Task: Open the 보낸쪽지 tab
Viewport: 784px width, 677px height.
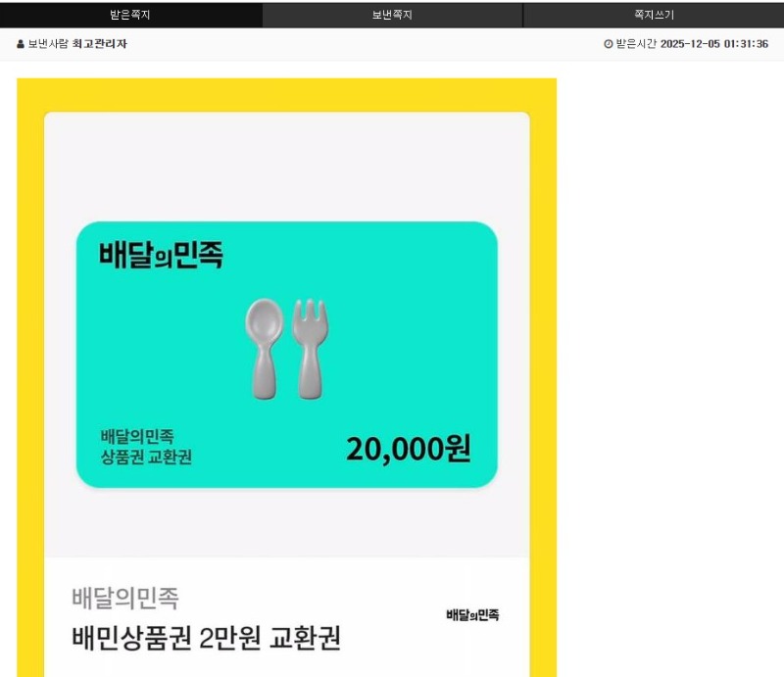Action: 392,15
